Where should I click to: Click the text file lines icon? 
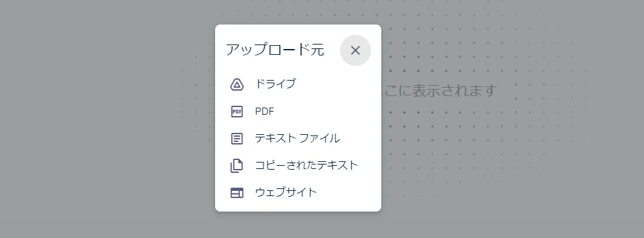(237, 139)
